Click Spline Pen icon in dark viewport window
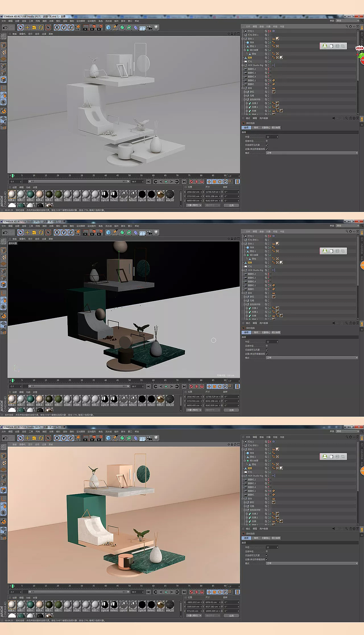Screen dimensions: 364x635 pyautogui.click(x=115, y=232)
